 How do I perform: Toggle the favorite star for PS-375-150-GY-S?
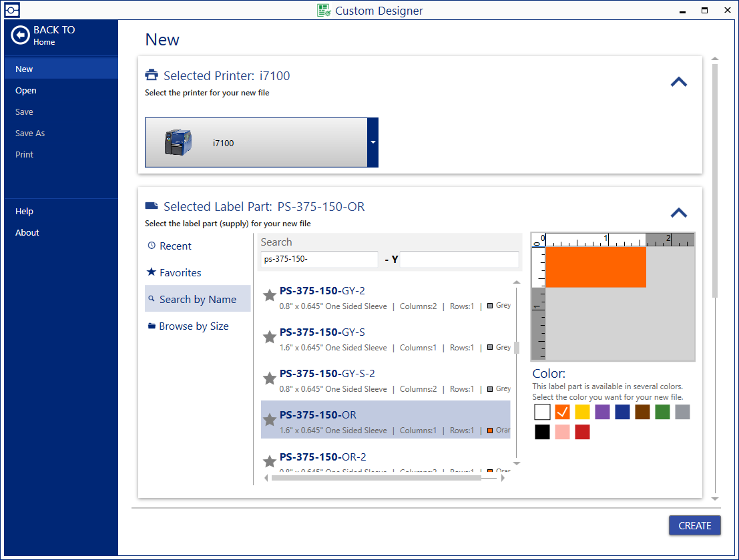[x=269, y=337]
